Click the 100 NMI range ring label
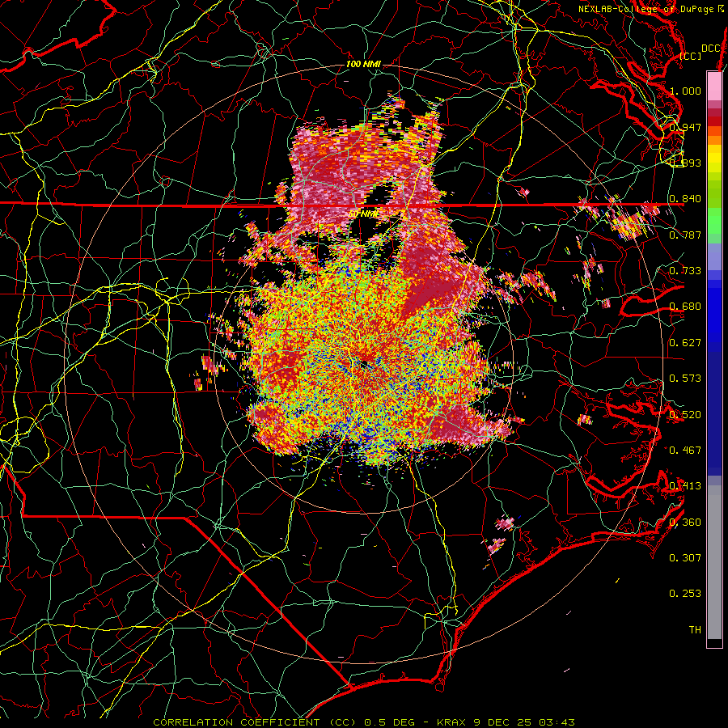728x728 pixels. [x=363, y=64]
